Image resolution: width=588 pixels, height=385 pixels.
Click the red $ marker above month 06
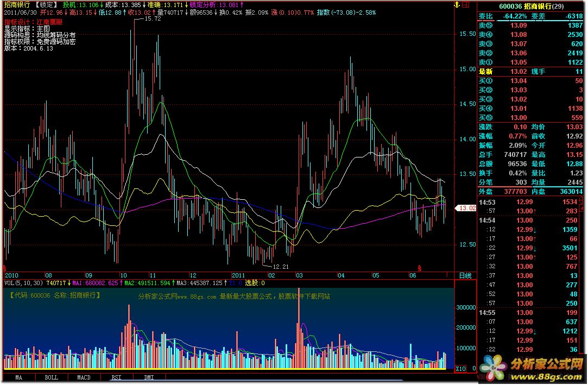coord(419,268)
